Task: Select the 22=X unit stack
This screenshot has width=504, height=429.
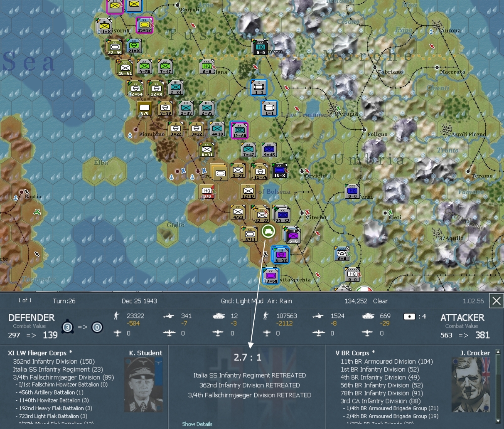Action: [156, 88]
